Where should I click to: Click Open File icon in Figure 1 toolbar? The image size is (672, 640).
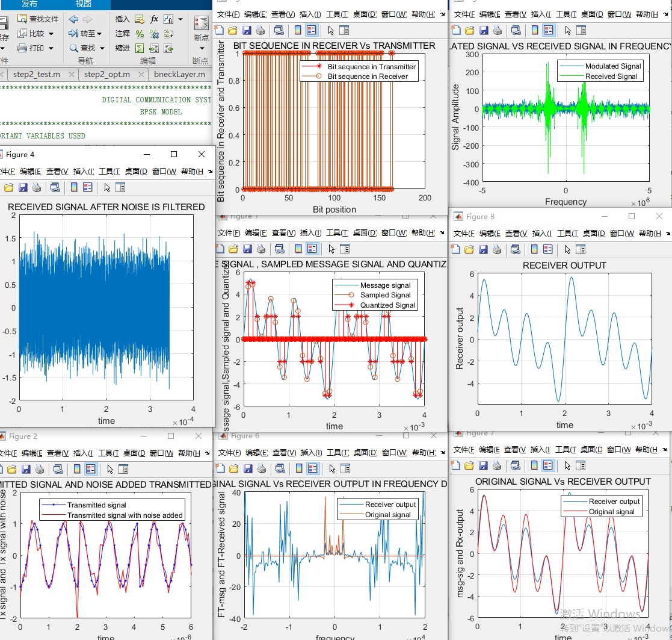point(233,249)
